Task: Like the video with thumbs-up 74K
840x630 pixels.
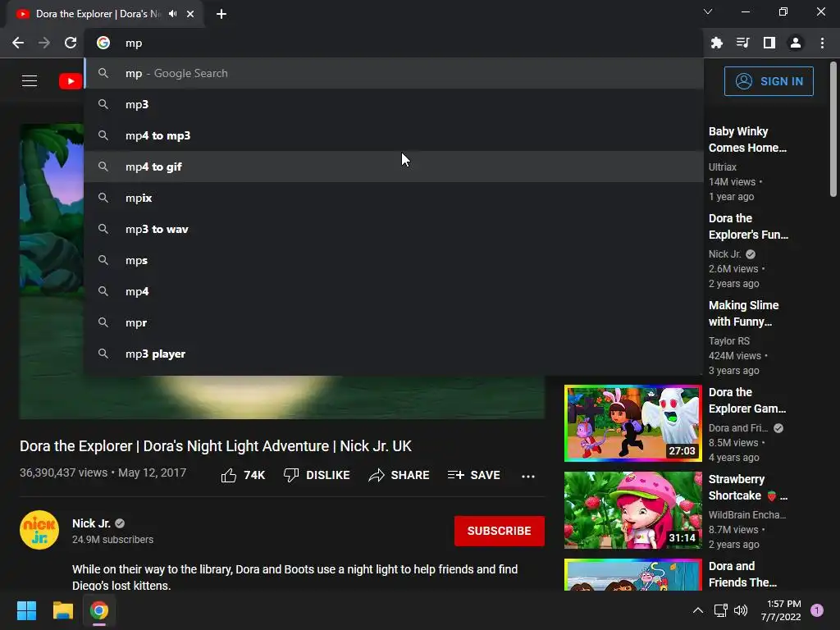Action: pyautogui.click(x=243, y=475)
